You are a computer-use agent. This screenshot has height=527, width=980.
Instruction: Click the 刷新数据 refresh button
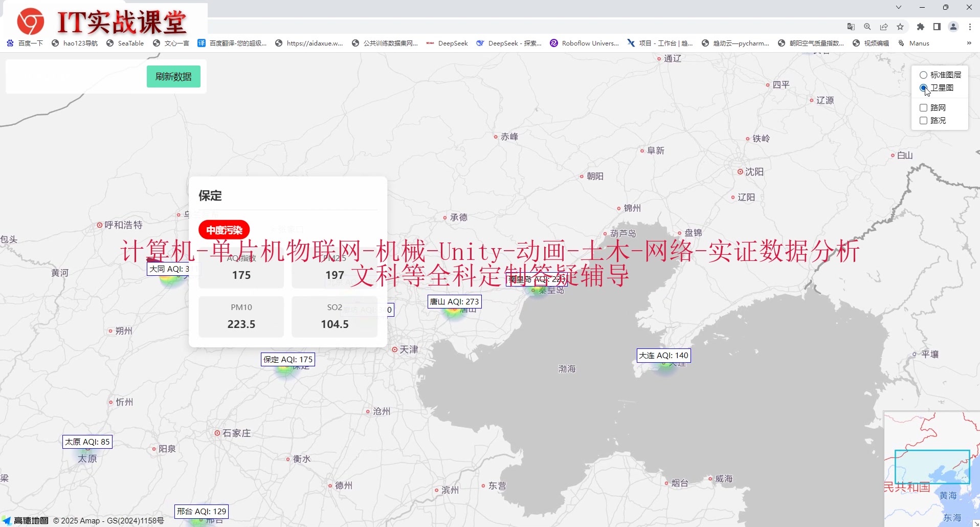[173, 77]
